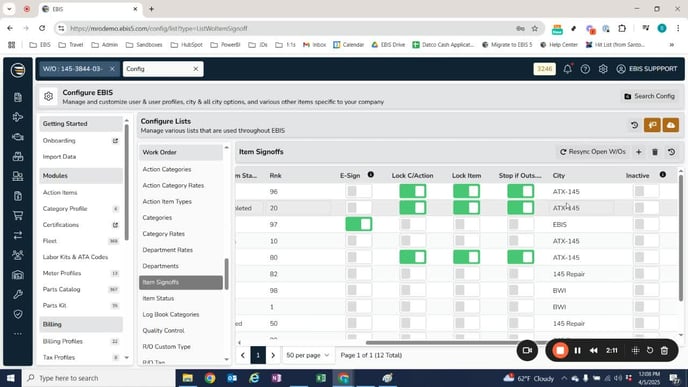Viewport: 688px width, 387px height.
Task: Open the EBIS SUPPPORT user menu
Action: click(647, 69)
